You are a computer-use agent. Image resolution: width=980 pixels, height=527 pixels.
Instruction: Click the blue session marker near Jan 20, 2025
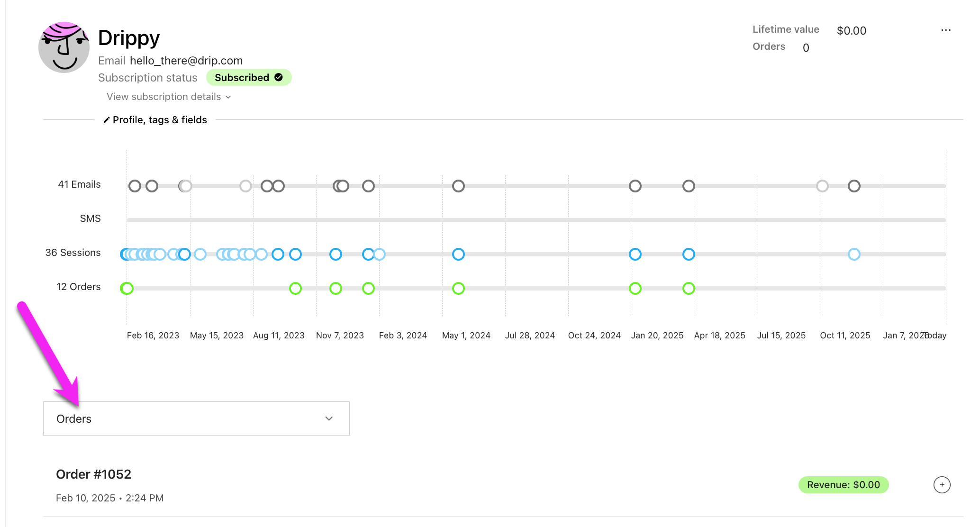click(635, 254)
